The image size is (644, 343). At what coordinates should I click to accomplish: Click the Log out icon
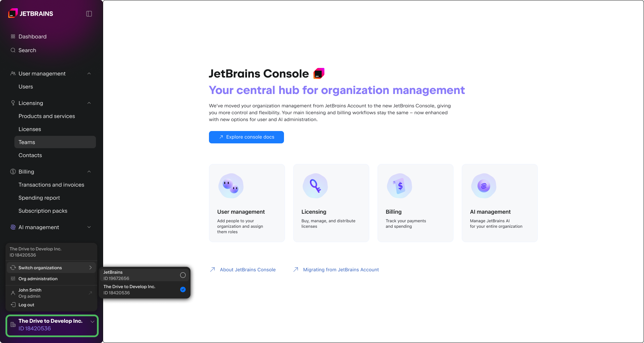pos(13,305)
